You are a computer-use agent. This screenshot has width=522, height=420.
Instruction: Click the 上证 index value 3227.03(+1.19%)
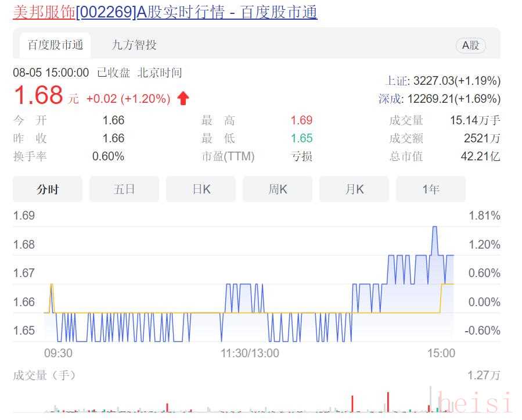tap(457, 81)
